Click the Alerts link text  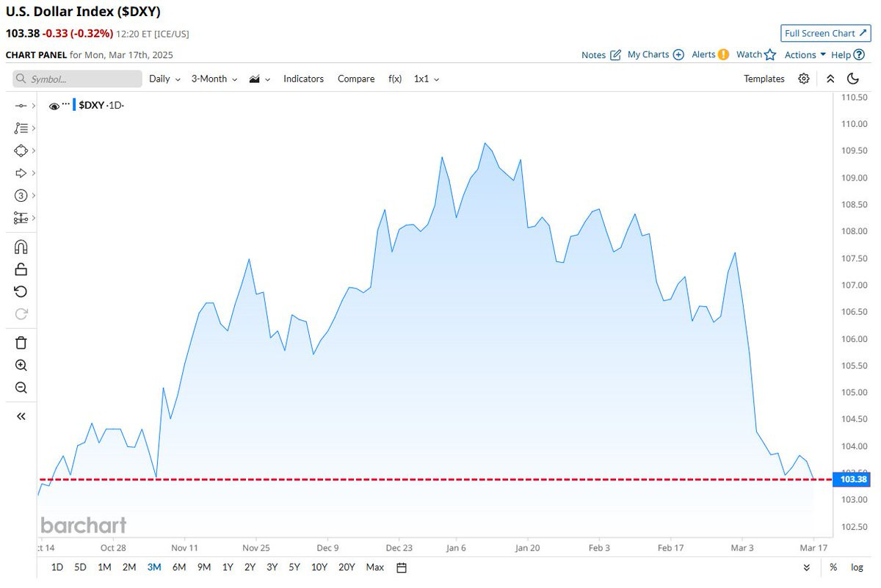pos(703,54)
